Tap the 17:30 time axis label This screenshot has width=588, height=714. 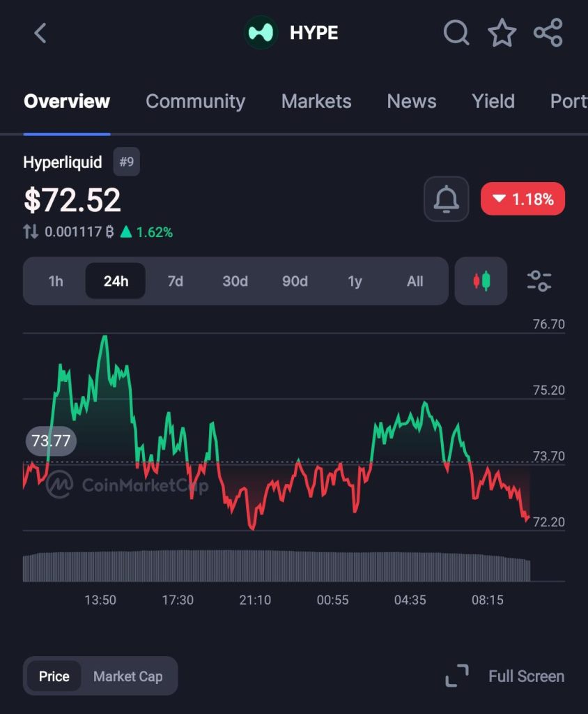tap(178, 600)
